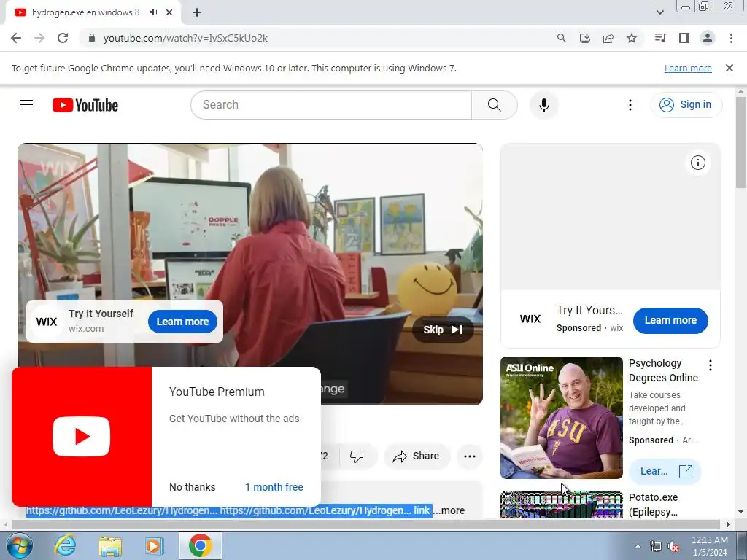Screen dimensions: 747x560
Task: Open Learn more link about Chrome updates
Action: pos(688,69)
